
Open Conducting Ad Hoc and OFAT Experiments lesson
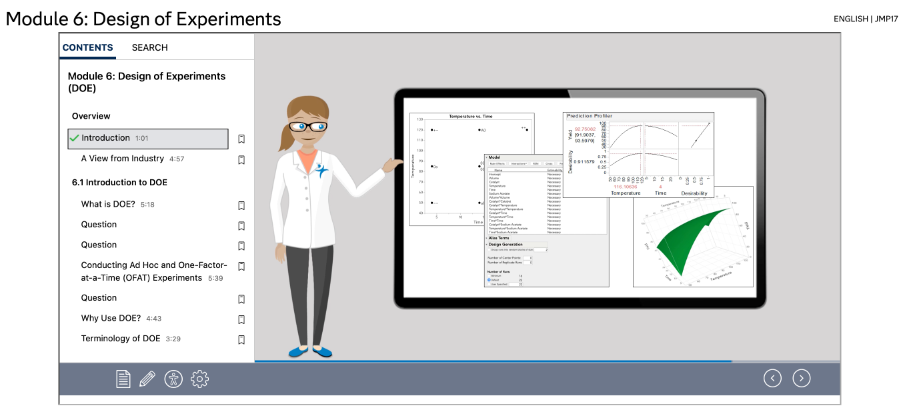[155, 271]
